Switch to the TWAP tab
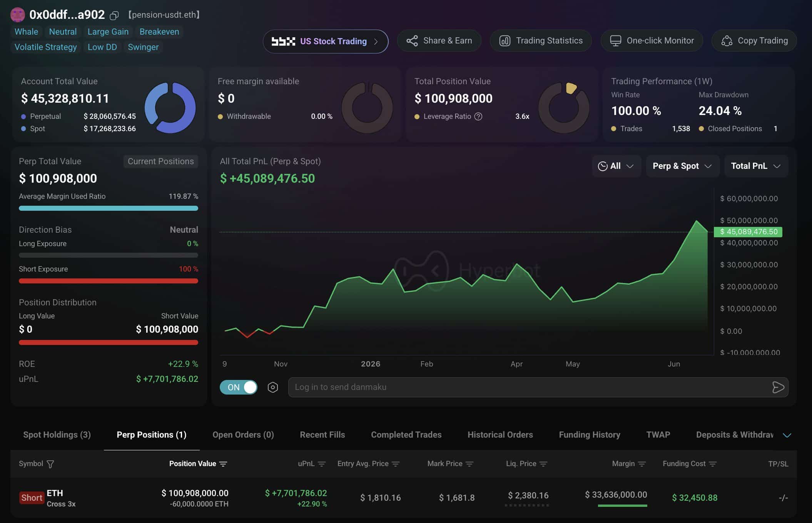 pos(658,435)
